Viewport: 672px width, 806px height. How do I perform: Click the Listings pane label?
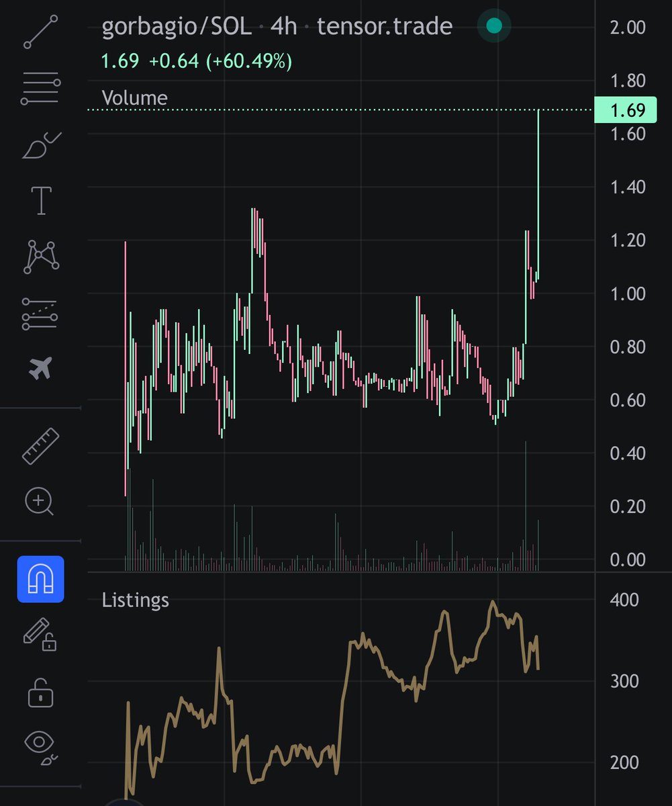click(x=135, y=600)
